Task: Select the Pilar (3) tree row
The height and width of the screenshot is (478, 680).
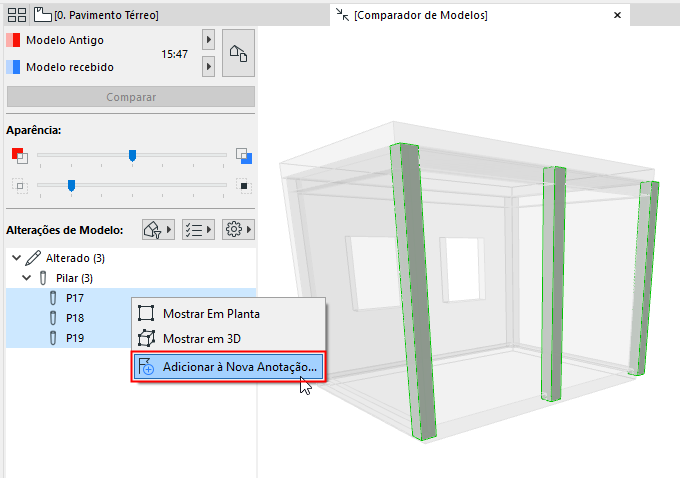Action: coord(131,278)
